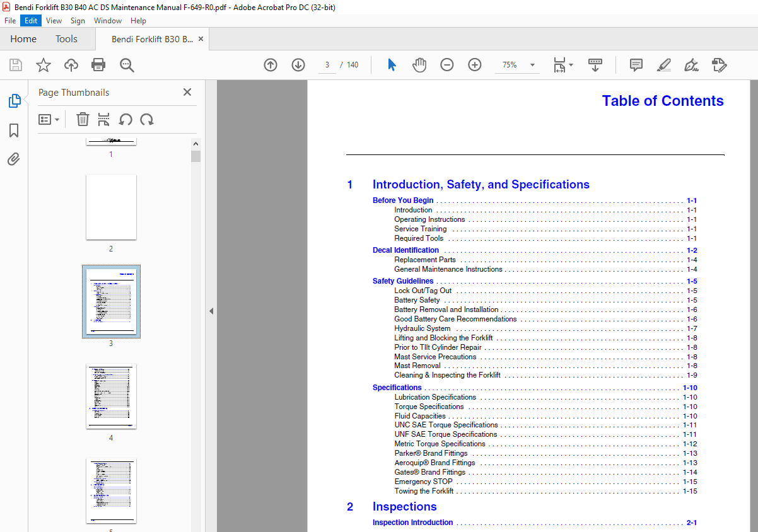Collapse the navigation pane arrow

point(211,311)
